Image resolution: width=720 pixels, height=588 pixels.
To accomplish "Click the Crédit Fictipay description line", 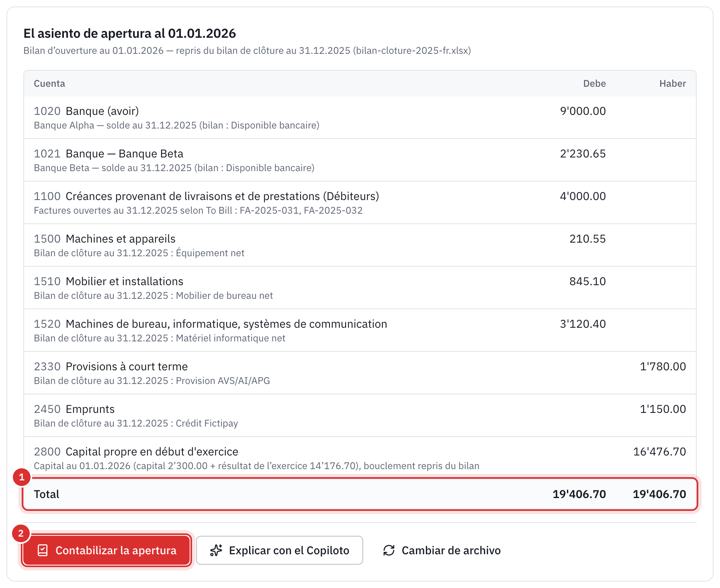I will 136,423.
